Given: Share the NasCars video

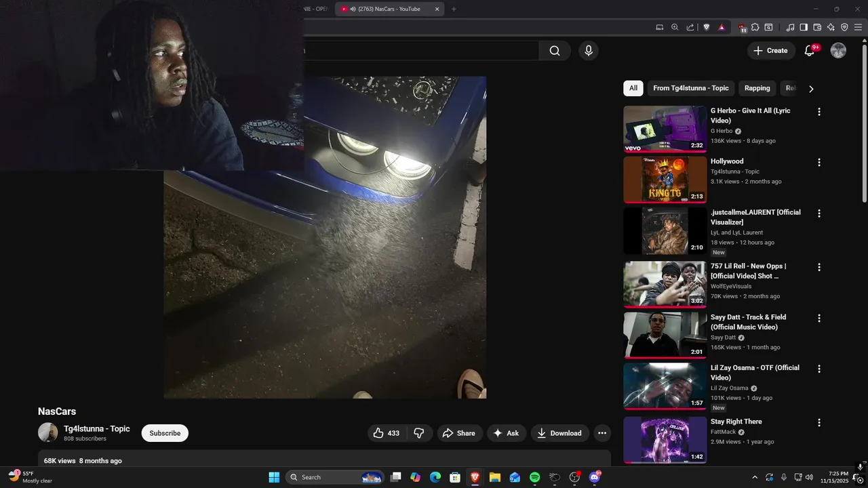Looking at the screenshot, I should (x=459, y=433).
